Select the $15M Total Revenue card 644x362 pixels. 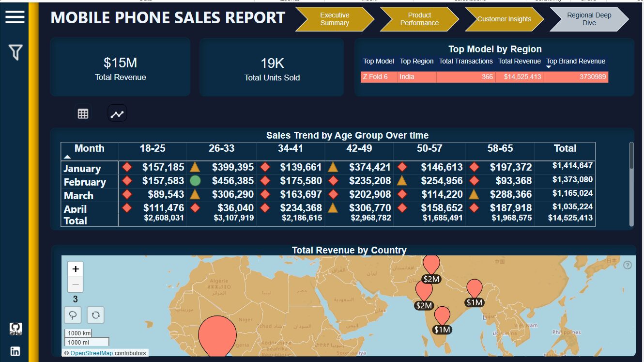pos(120,67)
